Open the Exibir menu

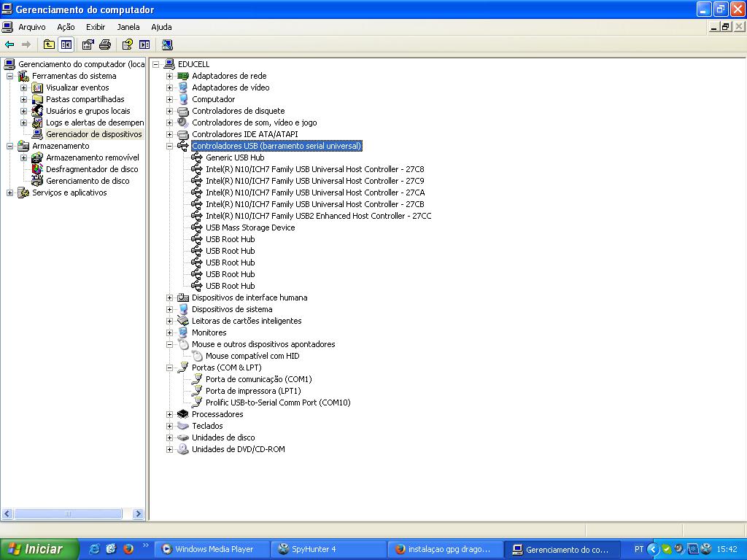(96, 27)
